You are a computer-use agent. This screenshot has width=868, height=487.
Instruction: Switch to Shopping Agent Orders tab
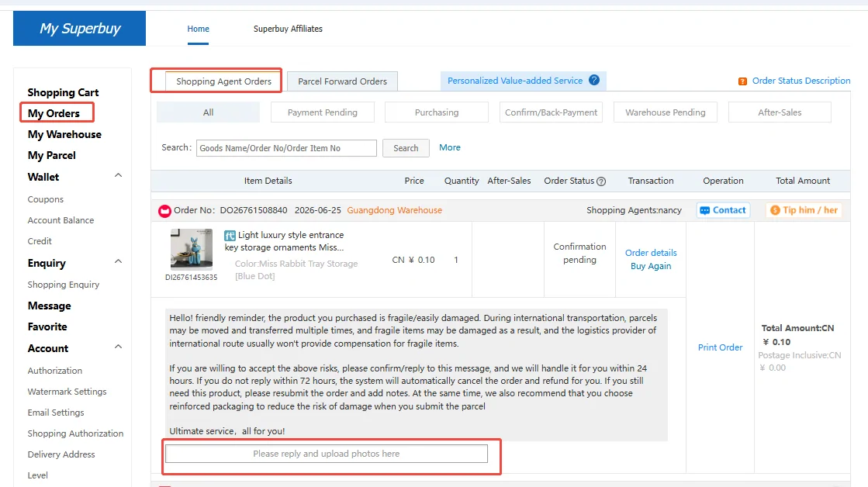[223, 81]
